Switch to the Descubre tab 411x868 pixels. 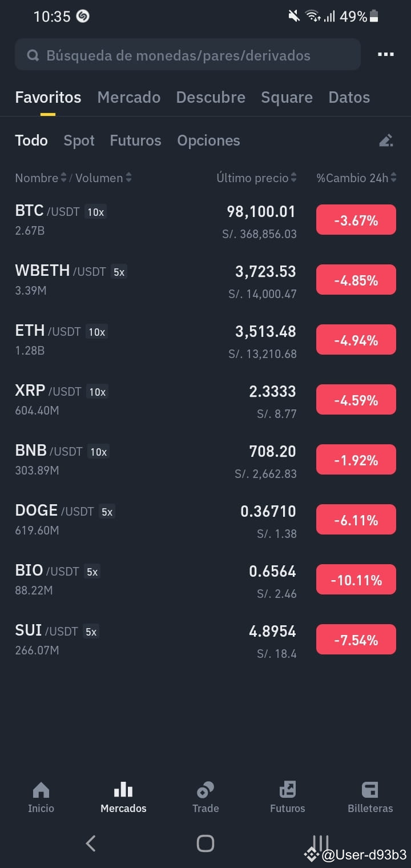(x=211, y=97)
